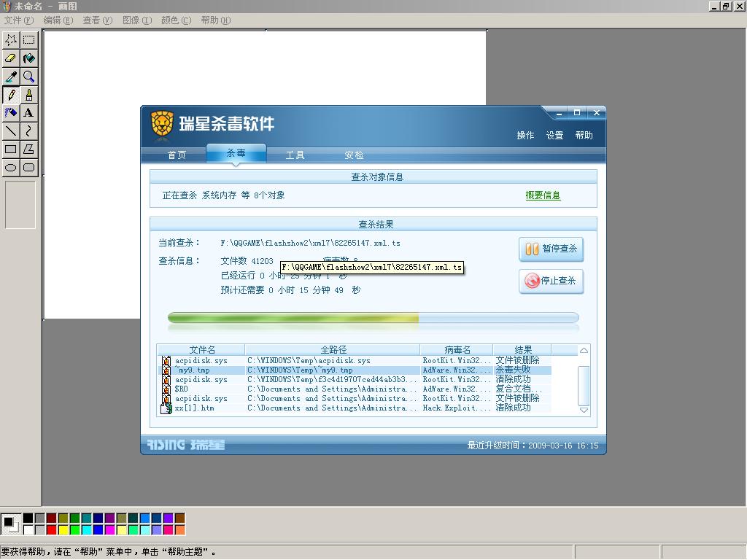Switch to the 安检 tab in Rising

(x=354, y=155)
